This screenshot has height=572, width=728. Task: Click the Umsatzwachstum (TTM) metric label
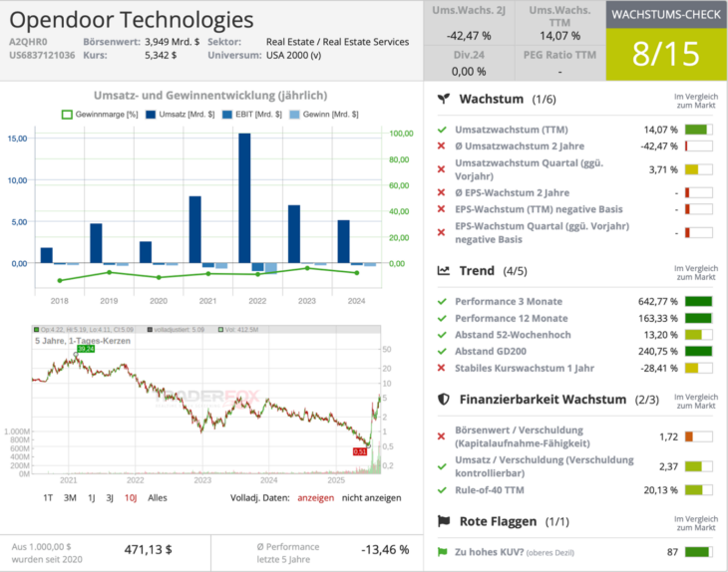pos(512,130)
